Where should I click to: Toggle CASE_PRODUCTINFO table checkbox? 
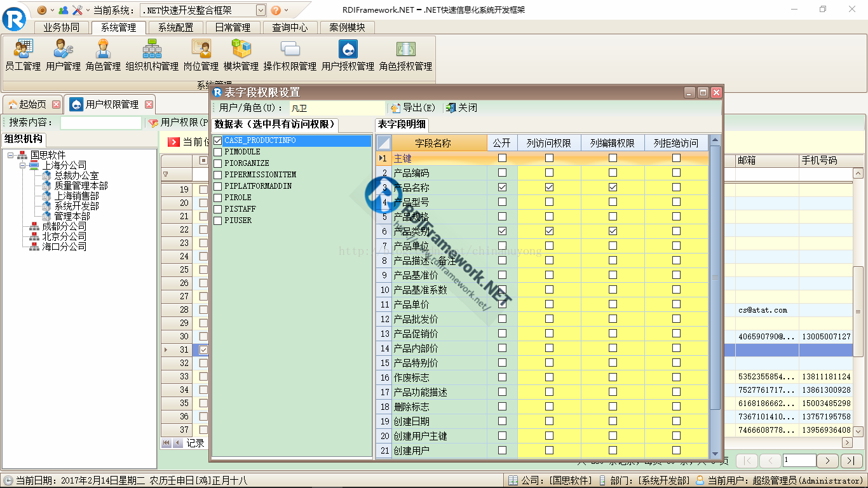(218, 140)
